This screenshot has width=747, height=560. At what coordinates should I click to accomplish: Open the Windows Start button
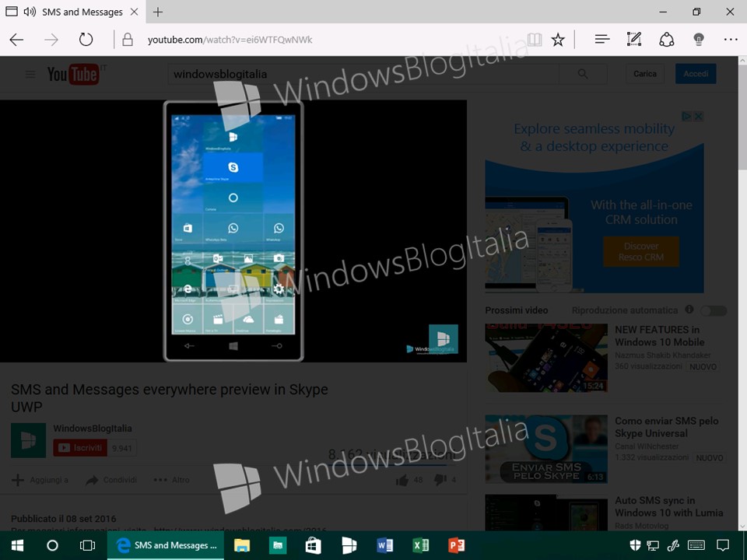tap(17, 545)
